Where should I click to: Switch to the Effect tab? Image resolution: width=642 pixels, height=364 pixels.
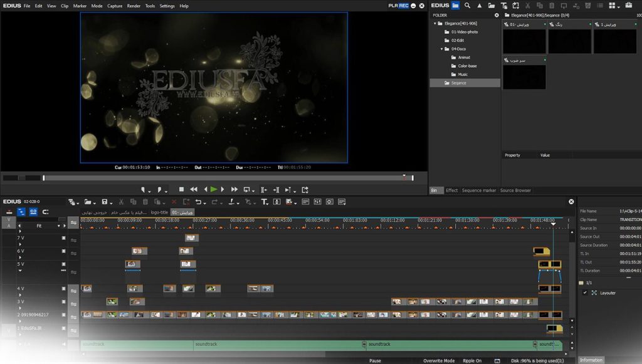coord(451,190)
